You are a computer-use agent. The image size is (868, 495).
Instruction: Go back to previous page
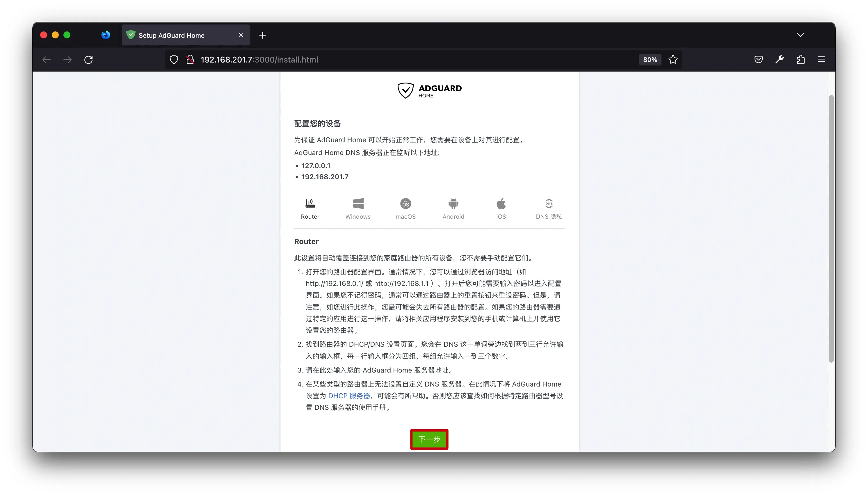(x=47, y=60)
